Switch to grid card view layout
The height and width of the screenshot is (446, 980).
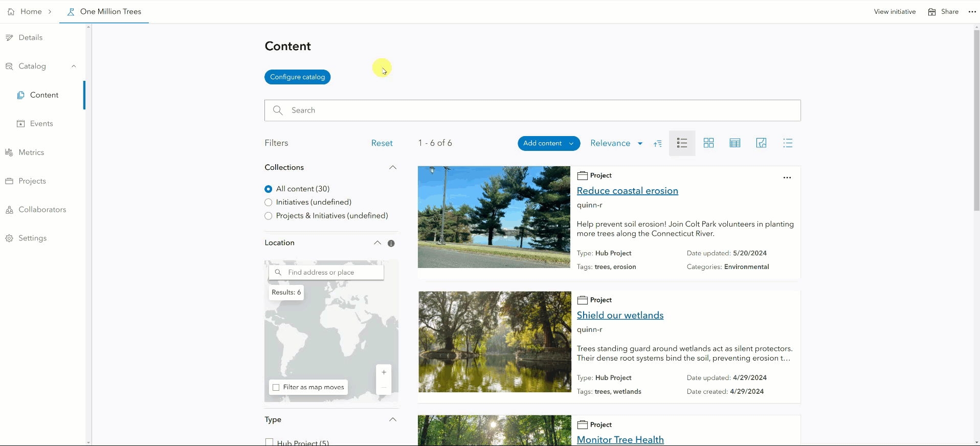coord(708,143)
